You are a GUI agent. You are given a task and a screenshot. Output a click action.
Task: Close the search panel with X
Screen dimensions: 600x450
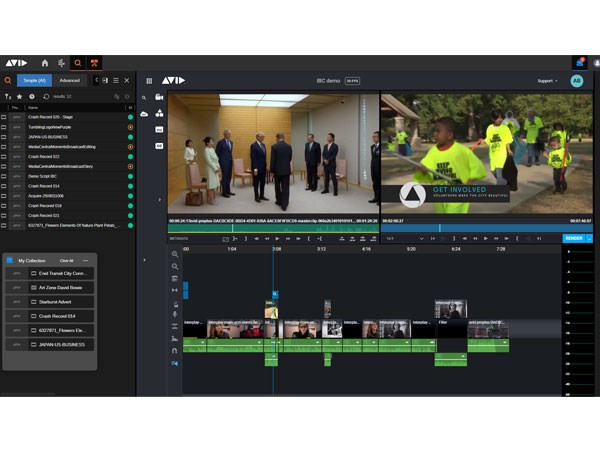click(126, 80)
